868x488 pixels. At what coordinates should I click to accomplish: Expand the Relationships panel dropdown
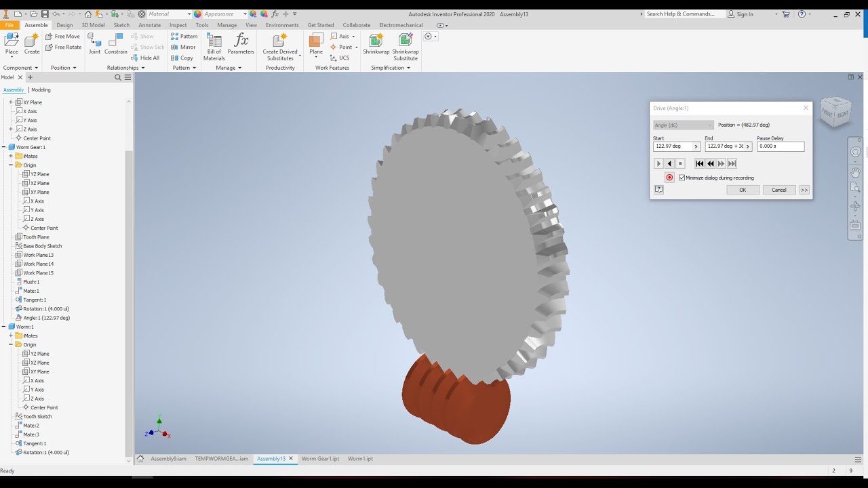(x=126, y=68)
